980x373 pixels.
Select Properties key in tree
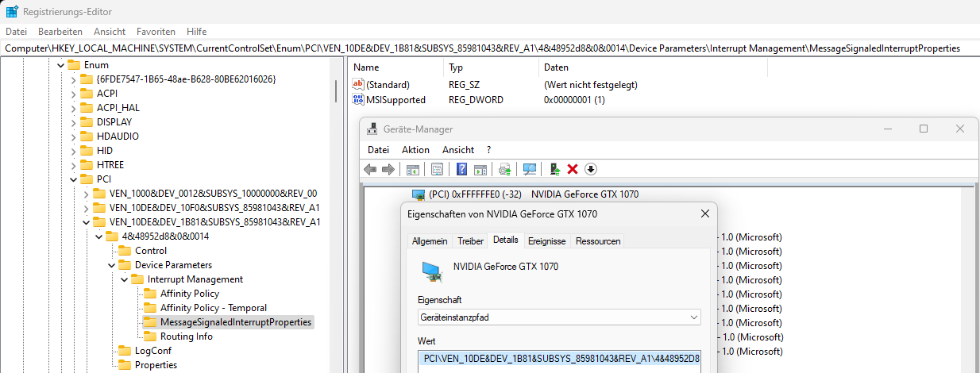[156, 364]
